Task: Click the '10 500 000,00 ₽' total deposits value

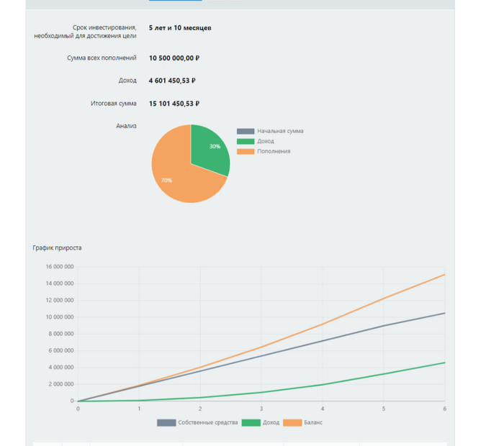Action: [174, 58]
